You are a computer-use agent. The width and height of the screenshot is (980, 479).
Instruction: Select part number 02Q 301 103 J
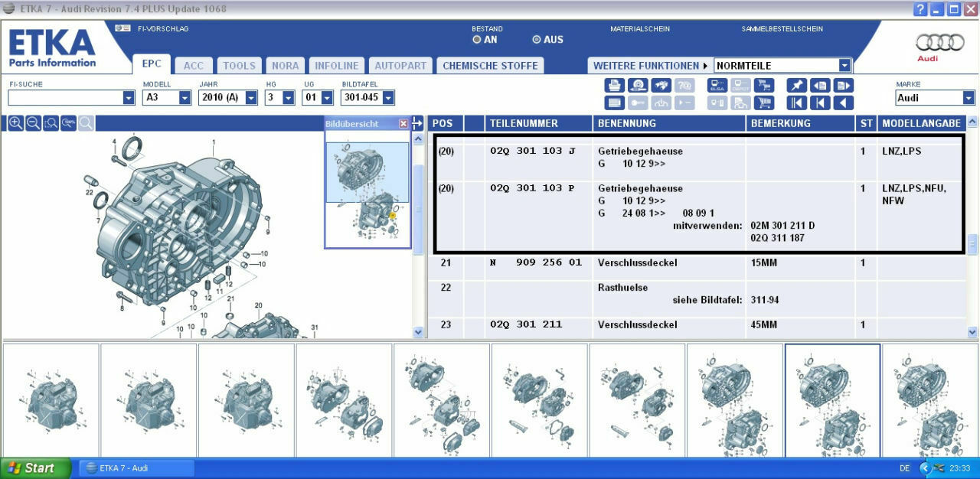pyautogui.click(x=532, y=152)
